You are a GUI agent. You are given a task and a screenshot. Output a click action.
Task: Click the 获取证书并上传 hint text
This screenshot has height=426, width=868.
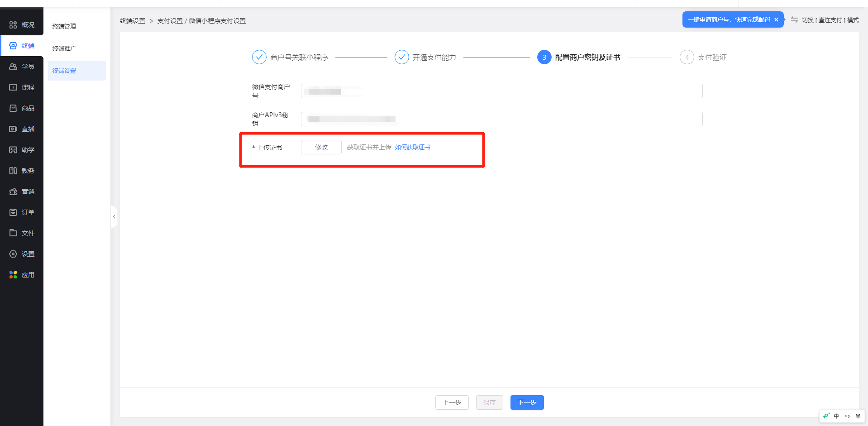coord(369,147)
